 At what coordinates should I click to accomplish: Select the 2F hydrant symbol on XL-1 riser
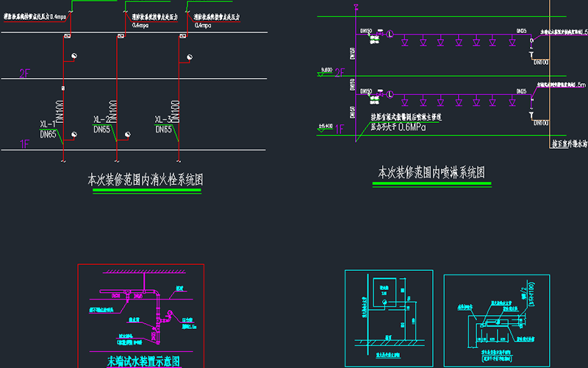pos(74,57)
